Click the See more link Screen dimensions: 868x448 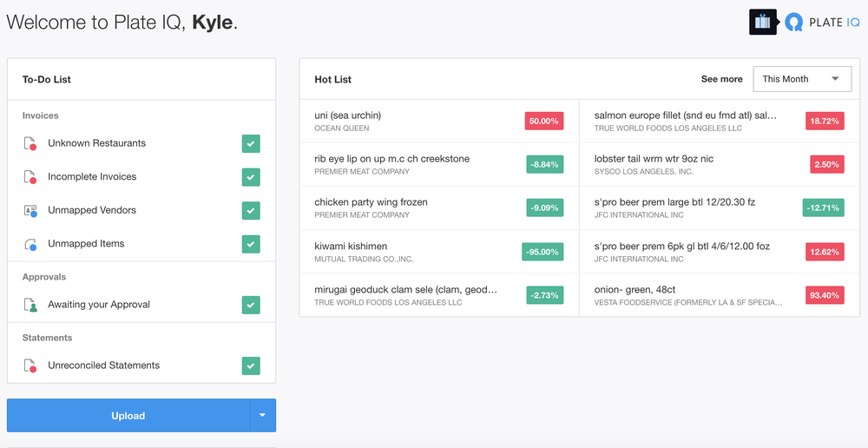(721, 79)
